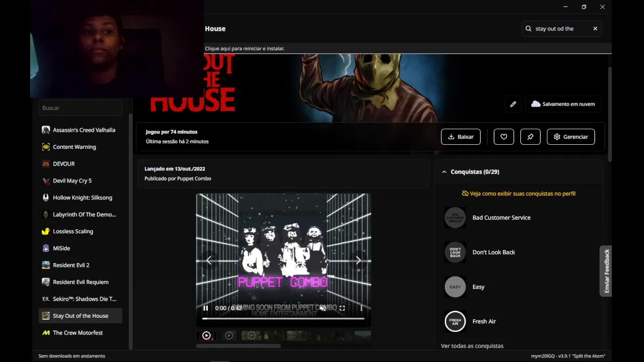The height and width of the screenshot is (362, 644).
Task: Open Lossless Scaling in library
Action: point(80,231)
